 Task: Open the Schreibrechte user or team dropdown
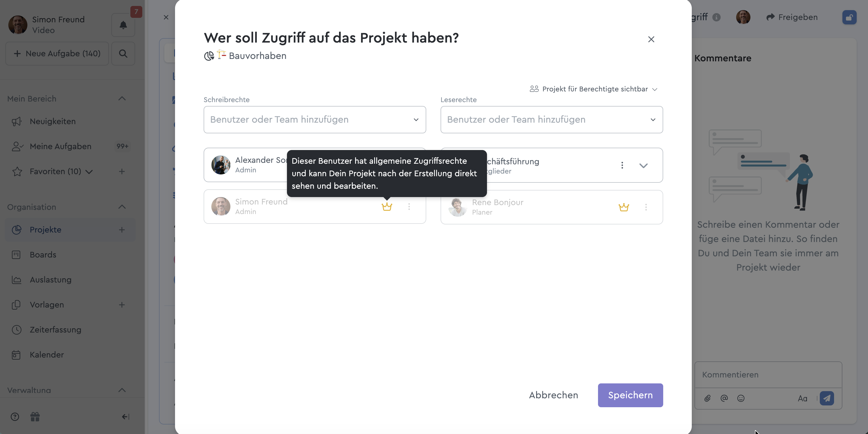314,120
